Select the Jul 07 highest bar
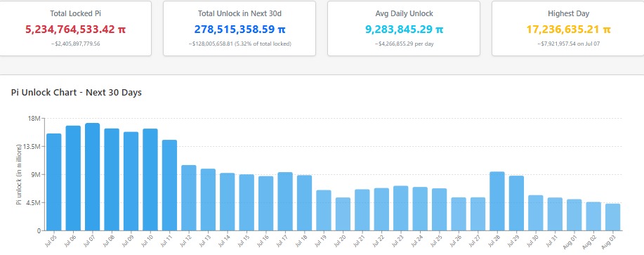The height and width of the screenshot is (255, 644). [x=93, y=176]
